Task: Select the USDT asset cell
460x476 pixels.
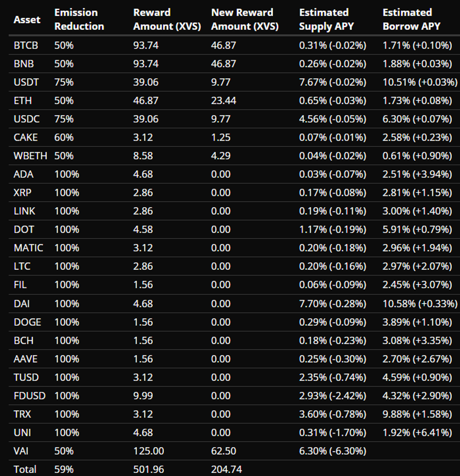Action: pos(26,82)
